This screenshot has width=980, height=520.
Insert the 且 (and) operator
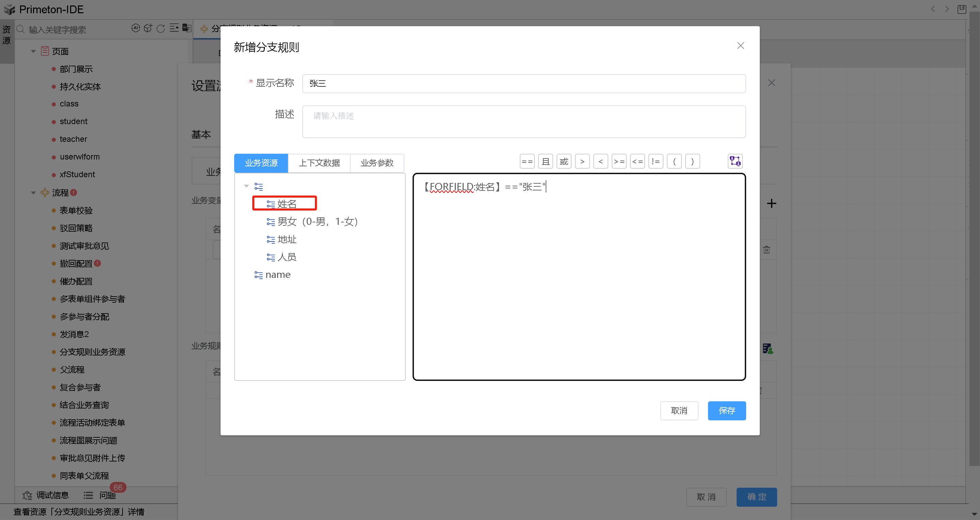tap(545, 162)
